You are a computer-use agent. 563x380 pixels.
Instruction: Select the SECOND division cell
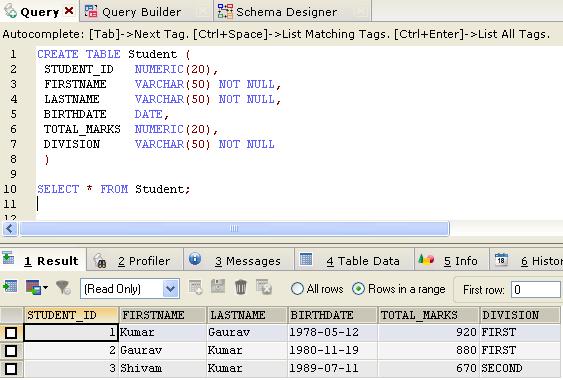[x=519, y=368]
